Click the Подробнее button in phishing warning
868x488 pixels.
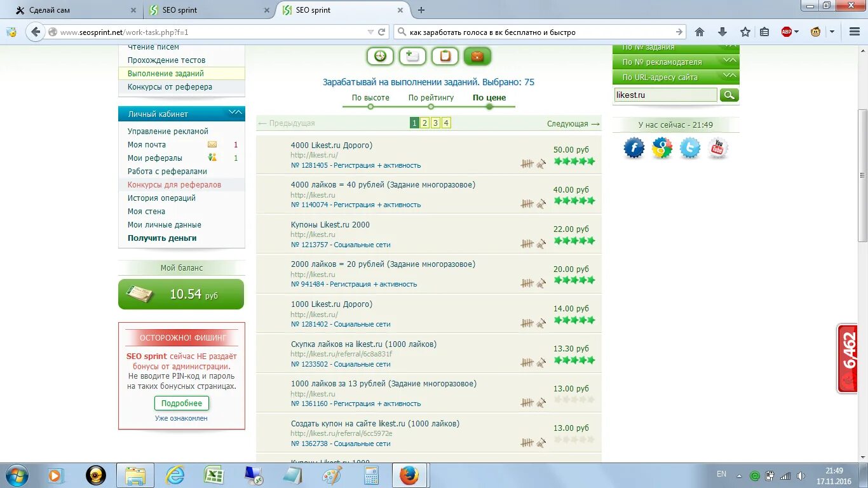[x=182, y=403]
